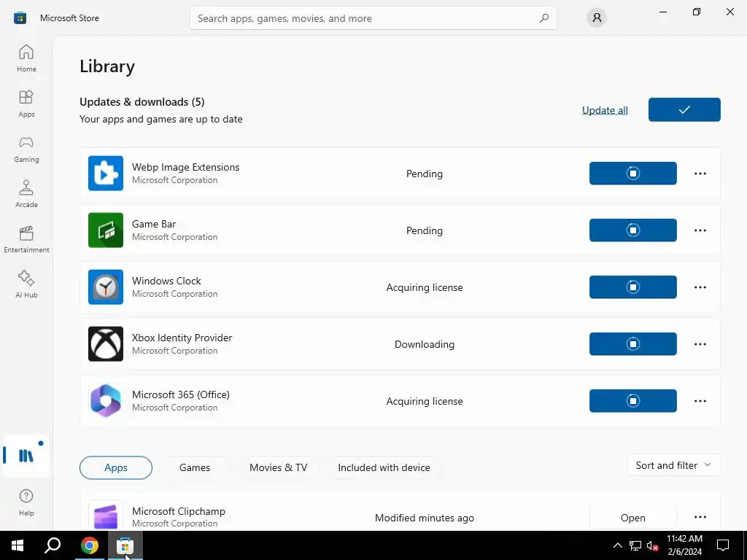This screenshot has width=747, height=560.
Task: Click the Game Bar app icon
Action: pos(106,230)
